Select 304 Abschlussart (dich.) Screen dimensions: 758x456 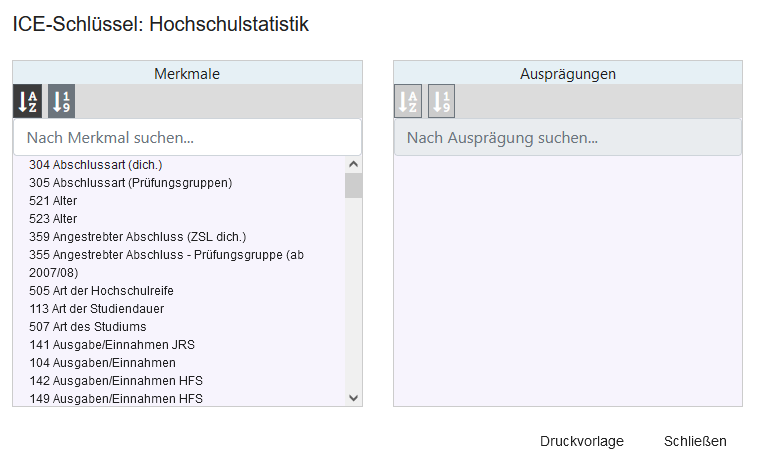point(95,164)
